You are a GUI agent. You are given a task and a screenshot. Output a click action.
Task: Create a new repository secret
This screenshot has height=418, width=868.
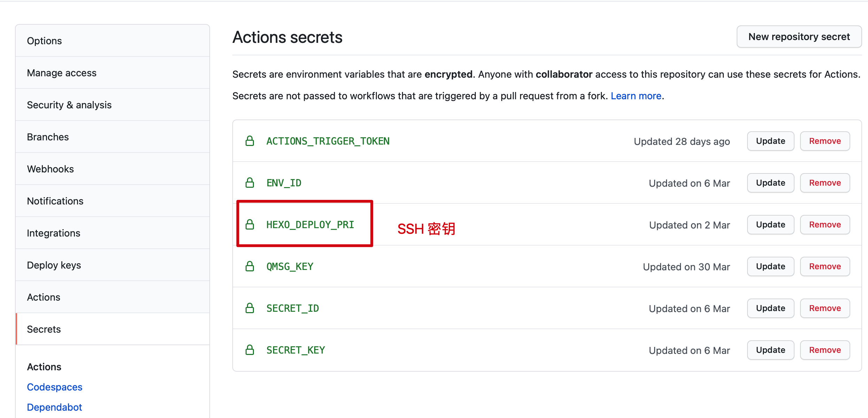click(x=799, y=37)
